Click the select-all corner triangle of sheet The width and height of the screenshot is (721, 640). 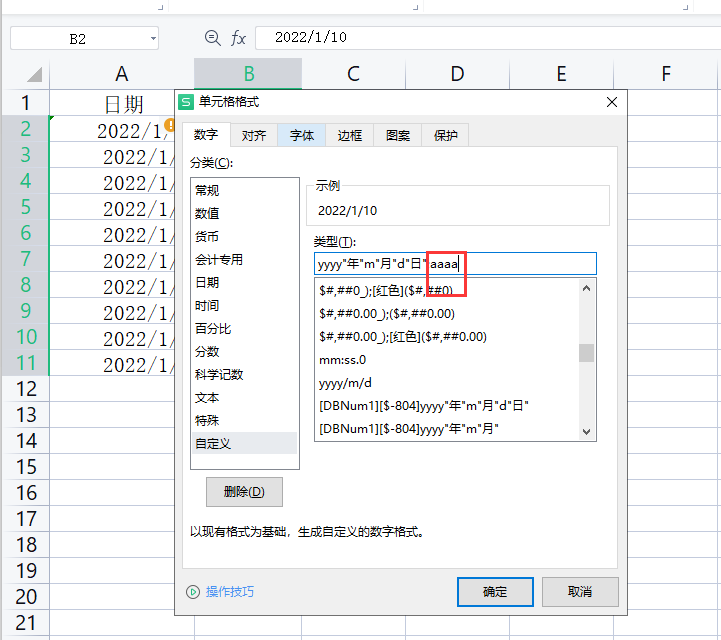coord(34,74)
